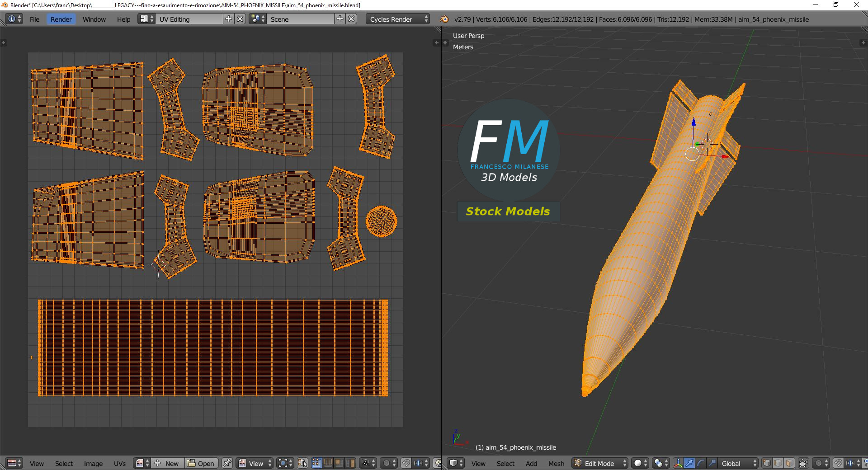Switch to face select mode in 3D viewport

point(789,463)
